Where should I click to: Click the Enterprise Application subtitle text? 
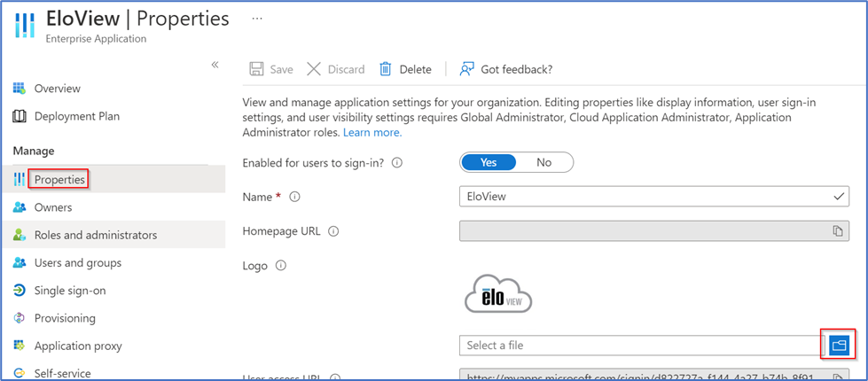pyautogui.click(x=96, y=39)
